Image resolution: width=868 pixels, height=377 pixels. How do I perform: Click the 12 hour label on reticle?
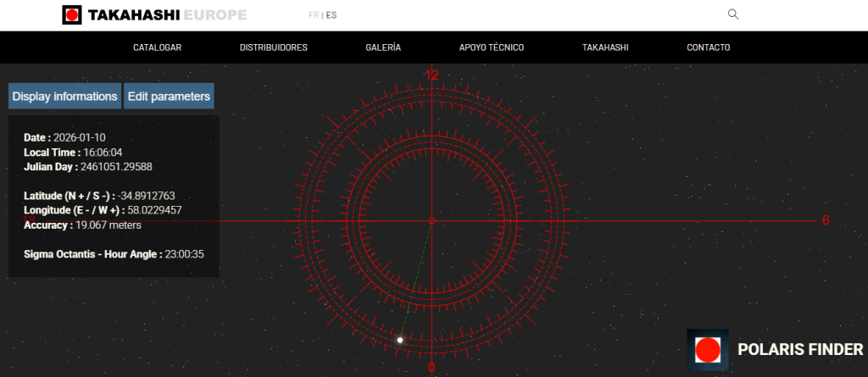(x=431, y=75)
